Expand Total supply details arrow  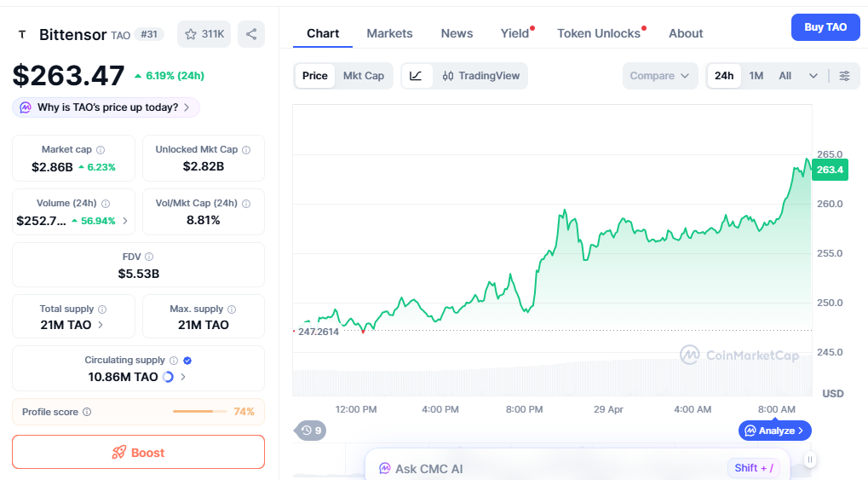point(101,325)
